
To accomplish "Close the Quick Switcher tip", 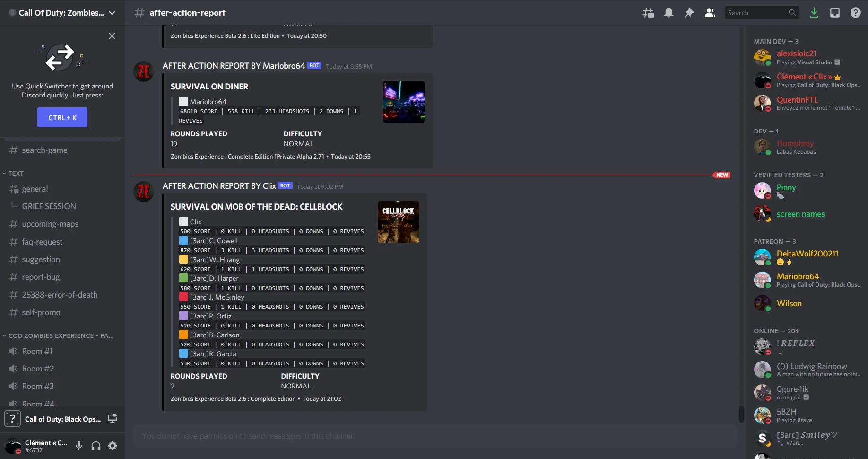I will (112, 36).
